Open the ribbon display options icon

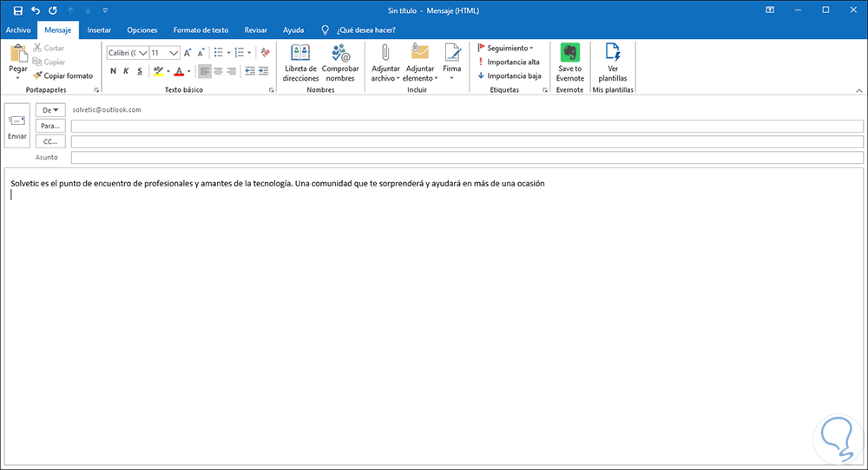pos(770,10)
